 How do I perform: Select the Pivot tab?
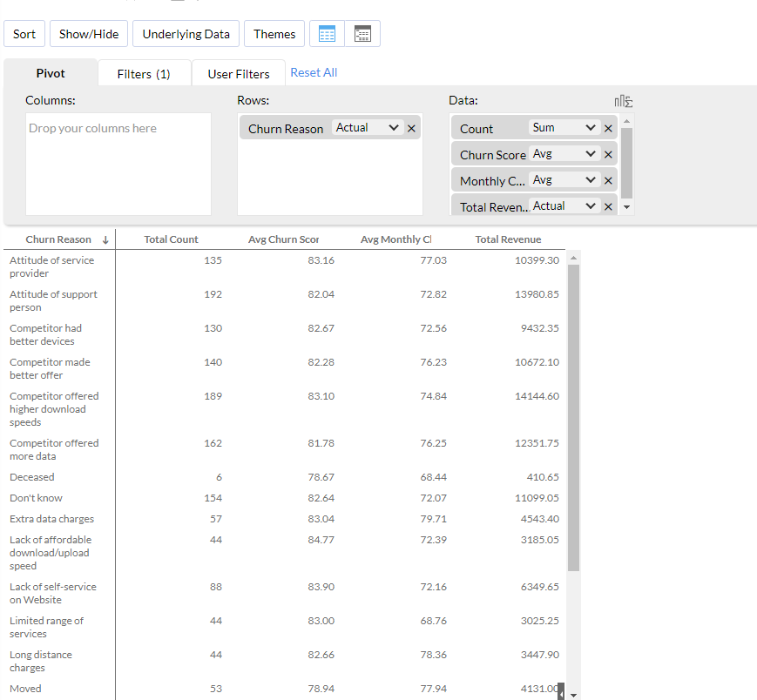[51, 73]
